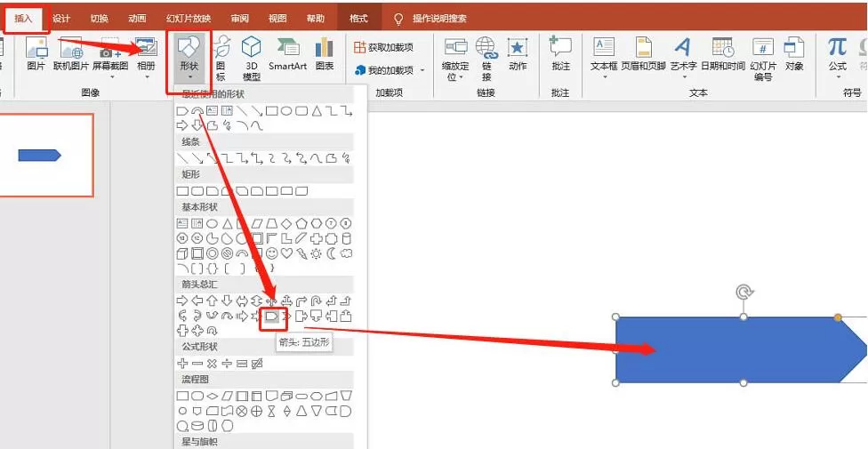Click the yellow adjustment handle on the shape
This screenshot has width=868, height=449.
838,317
